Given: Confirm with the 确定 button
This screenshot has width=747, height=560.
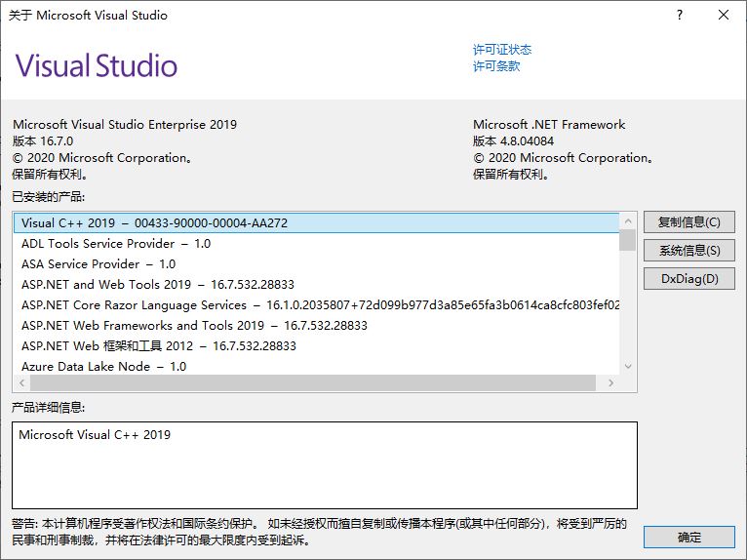Looking at the screenshot, I should [688, 538].
